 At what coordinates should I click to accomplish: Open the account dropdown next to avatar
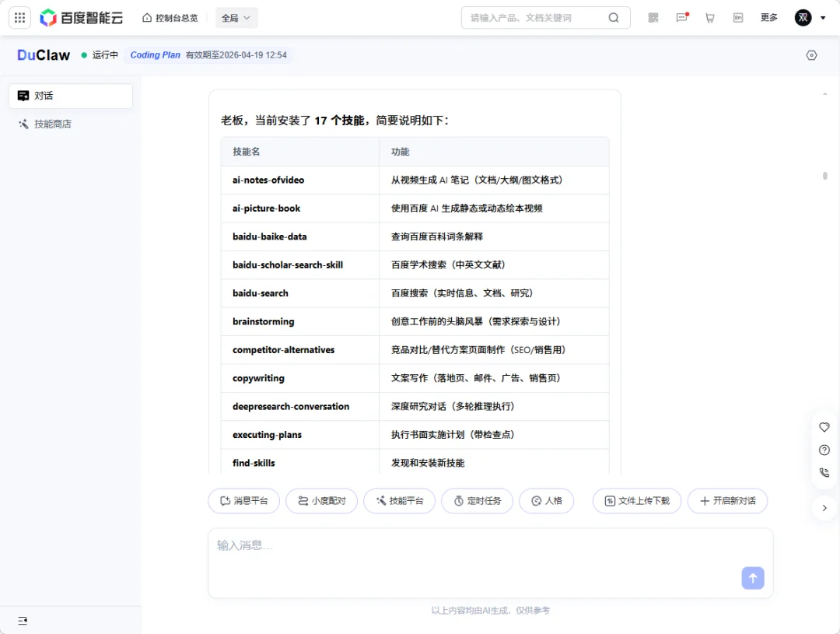pos(823,17)
